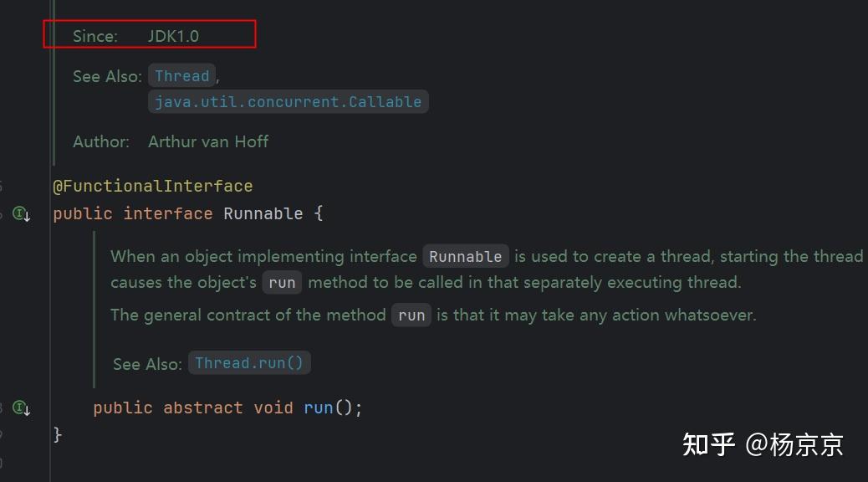Place cursor on Runnable in interface declaration
The image size is (868, 482).
coord(263,214)
